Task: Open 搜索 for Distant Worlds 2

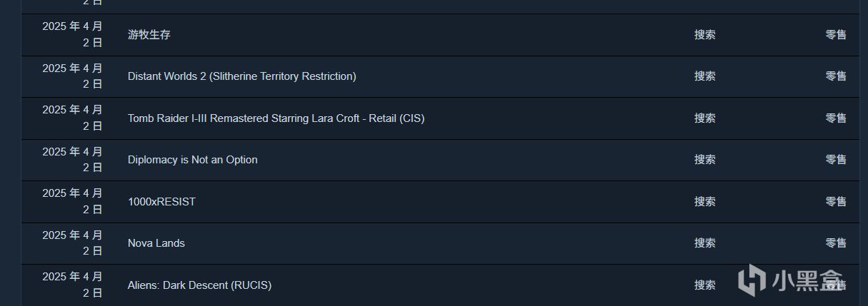Action: click(704, 76)
